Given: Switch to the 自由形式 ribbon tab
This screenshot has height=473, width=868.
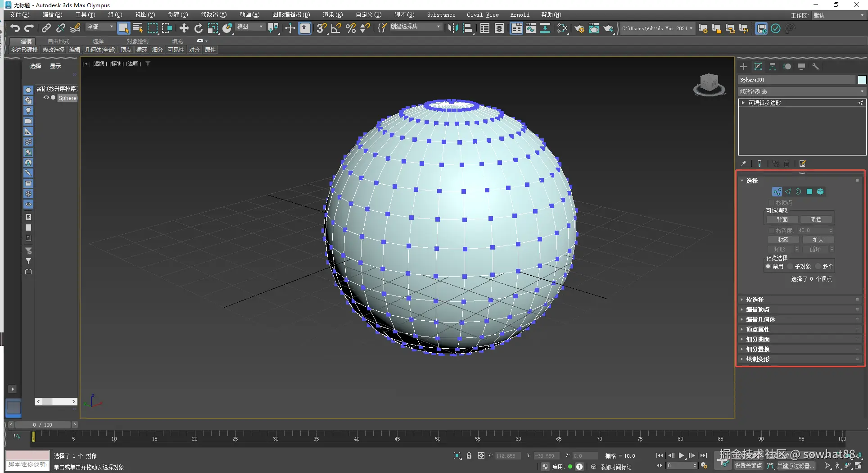Looking at the screenshot, I should click(59, 41).
